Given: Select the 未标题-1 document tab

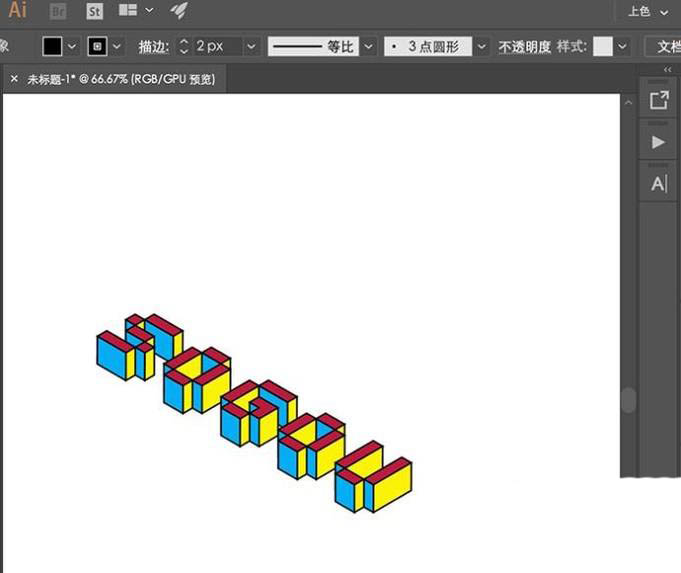Looking at the screenshot, I should 120,78.
